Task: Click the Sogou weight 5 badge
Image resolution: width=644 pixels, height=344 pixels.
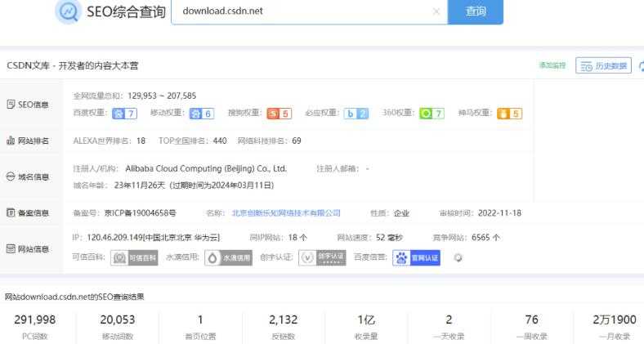Action: pyautogui.click(x=280, y=114)
